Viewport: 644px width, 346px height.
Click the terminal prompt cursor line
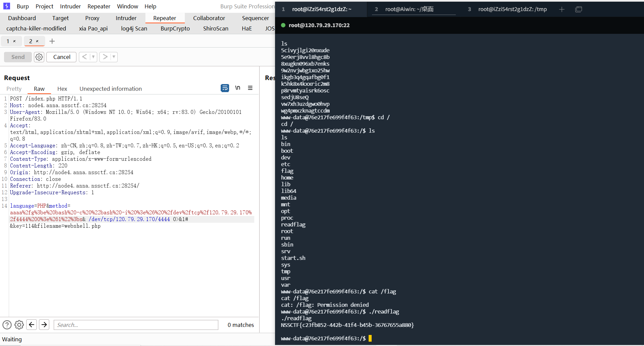coord(326,338)
